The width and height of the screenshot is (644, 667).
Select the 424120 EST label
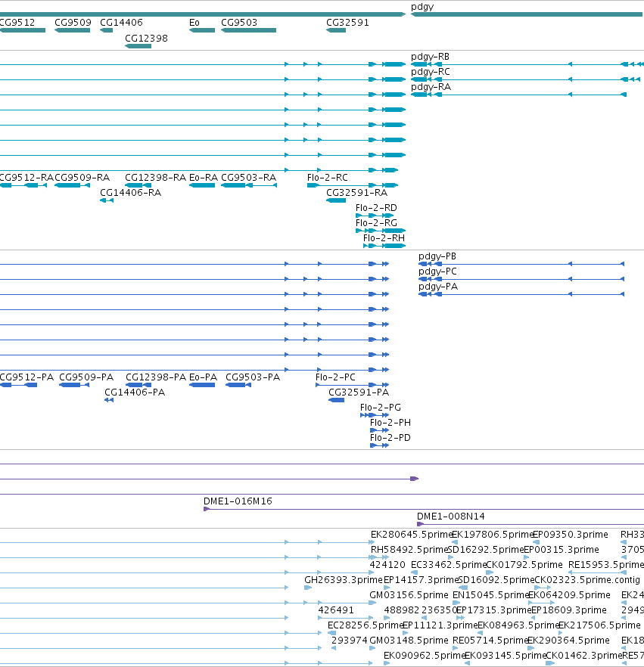coord(387,564)
